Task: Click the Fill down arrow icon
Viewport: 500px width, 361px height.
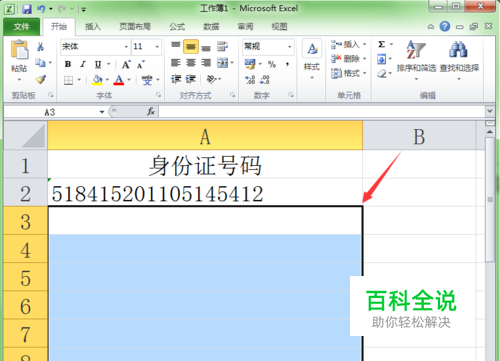Action: click(382, 59)
